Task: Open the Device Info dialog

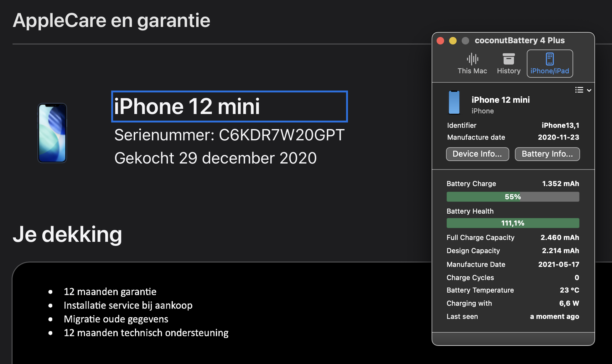Action: click(x=477, y=154)
